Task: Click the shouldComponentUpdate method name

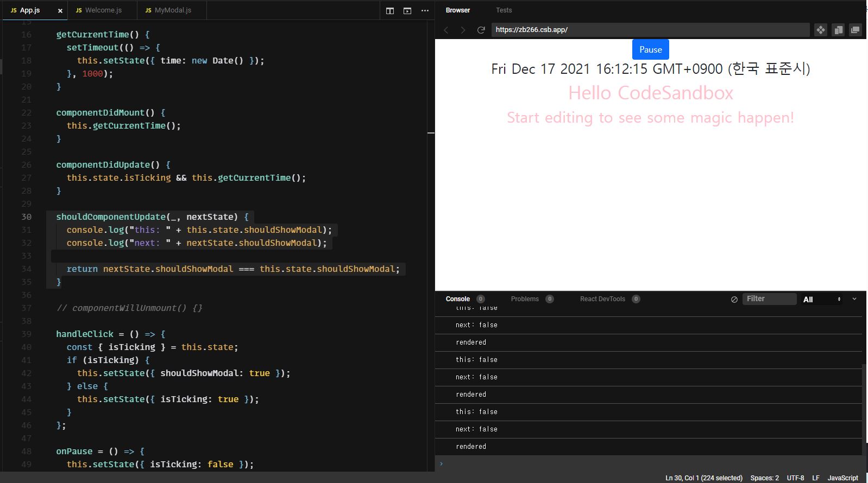Action: 111,217
